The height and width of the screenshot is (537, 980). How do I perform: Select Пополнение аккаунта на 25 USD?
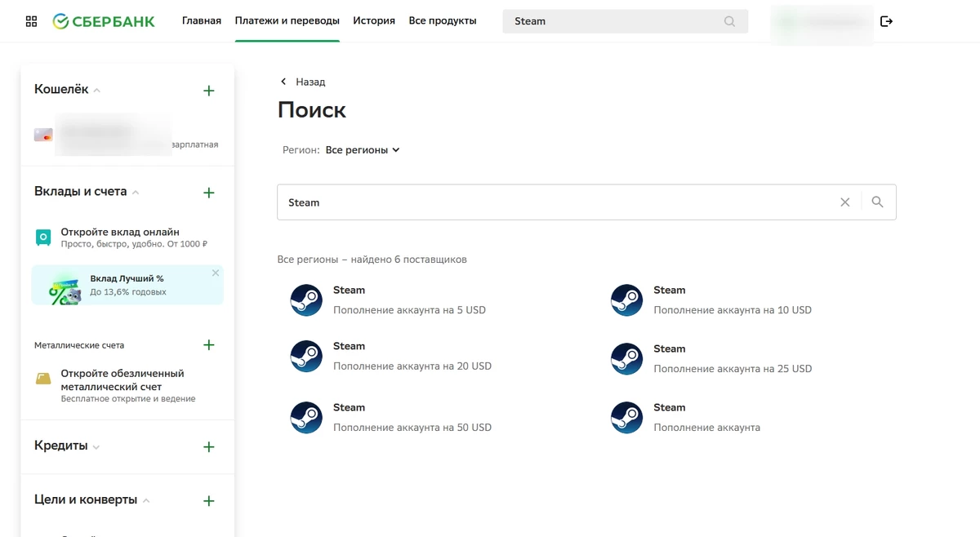pos(733,369)
